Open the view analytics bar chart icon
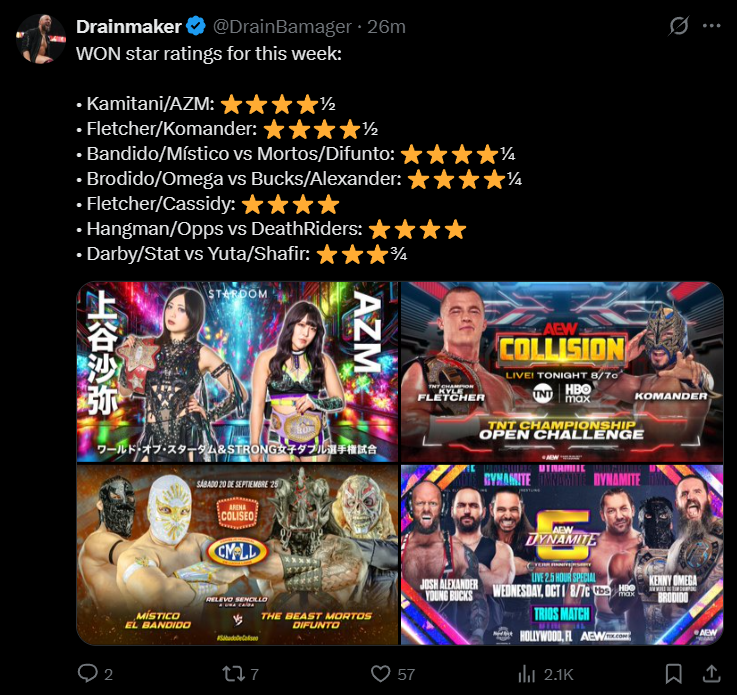This screenshot has width=737, height=695. click(527, 674)
